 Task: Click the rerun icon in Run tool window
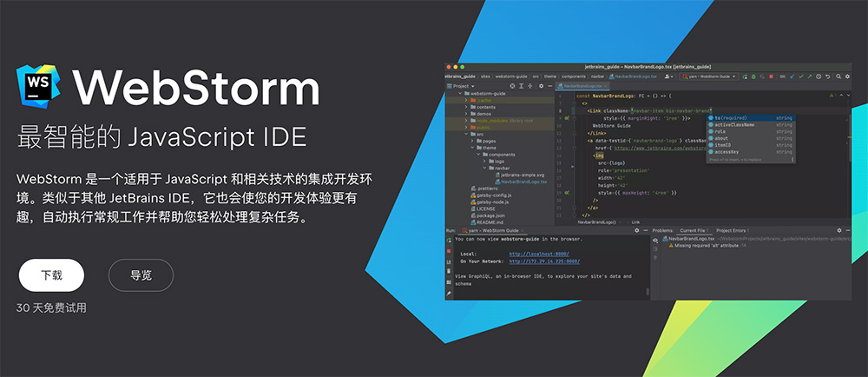(x=449, y=241)
